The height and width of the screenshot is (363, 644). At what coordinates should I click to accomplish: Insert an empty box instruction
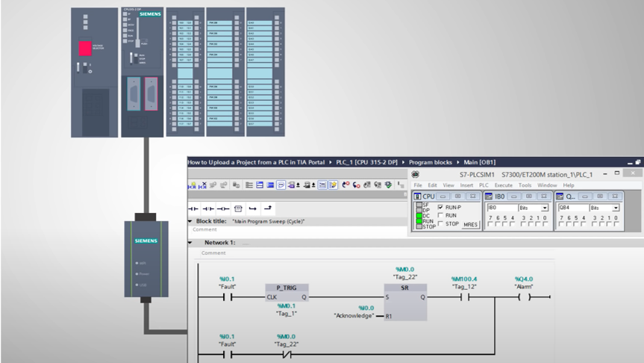click(x=238, y=209)
